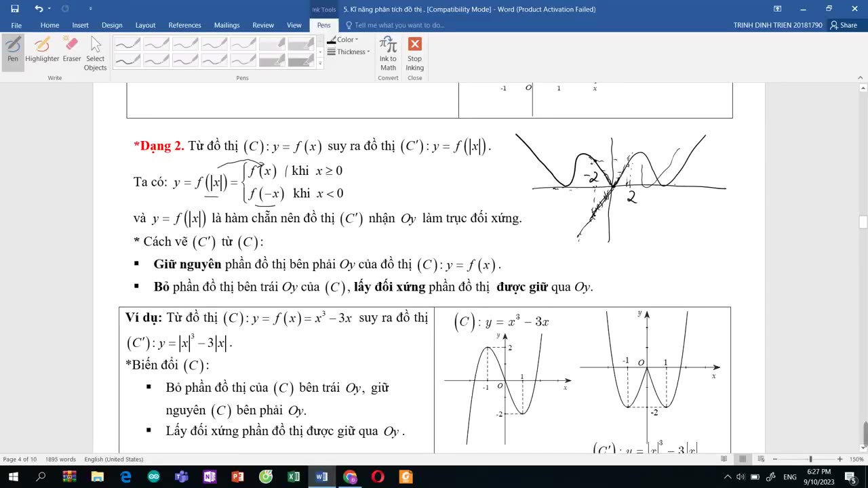
Task: Switch to the Home tab
Action: point(50,25)
